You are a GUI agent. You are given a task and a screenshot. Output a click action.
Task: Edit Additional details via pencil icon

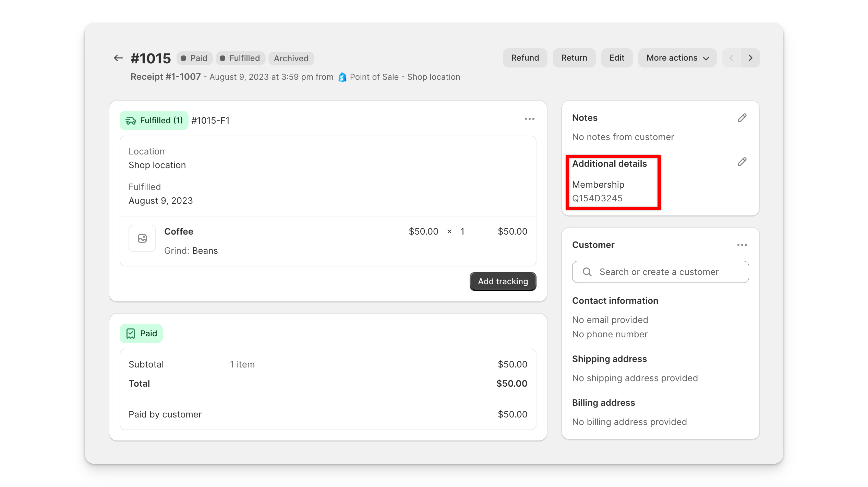pyautogui.click(x=742, y=162)
